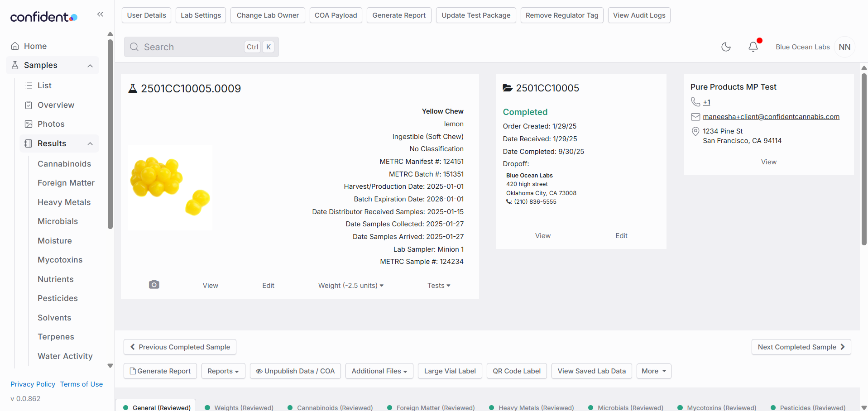Open Foreign Matter results in sidebar
Image resolution: width=868 pixels, height=411 pixels.
pyautogui.click(x=66, y=182)
